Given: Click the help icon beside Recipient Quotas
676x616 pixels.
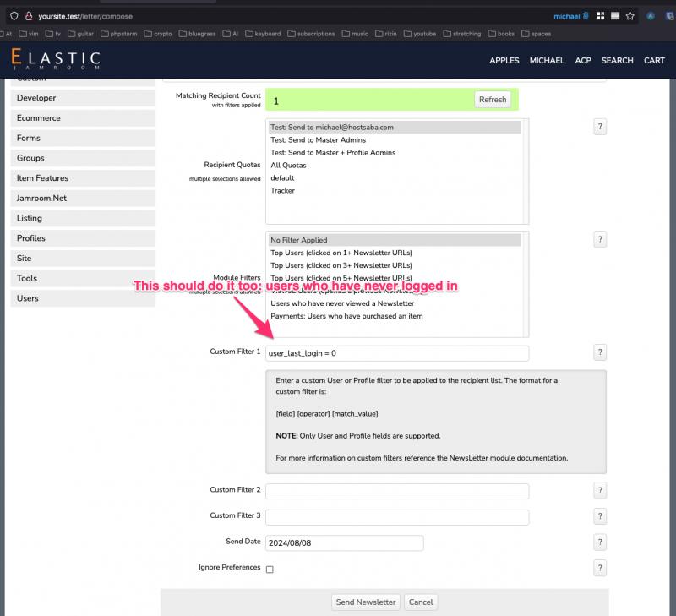Looking at the screenshot, I should [x=600, y=127].
